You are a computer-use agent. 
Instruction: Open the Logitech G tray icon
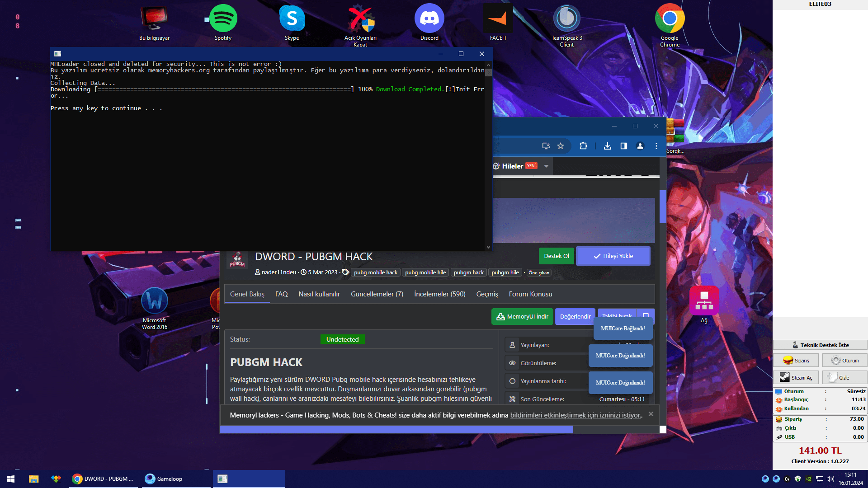(x=787, y=479)
